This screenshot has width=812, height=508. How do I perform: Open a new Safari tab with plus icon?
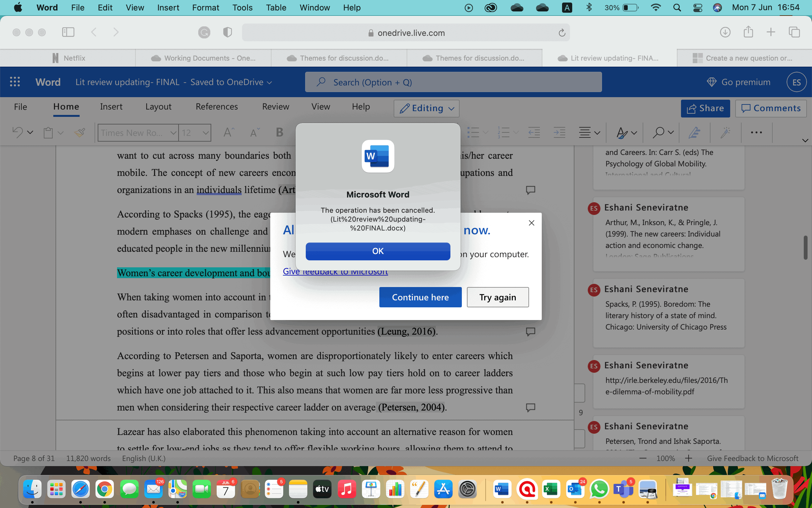point(771,32)
